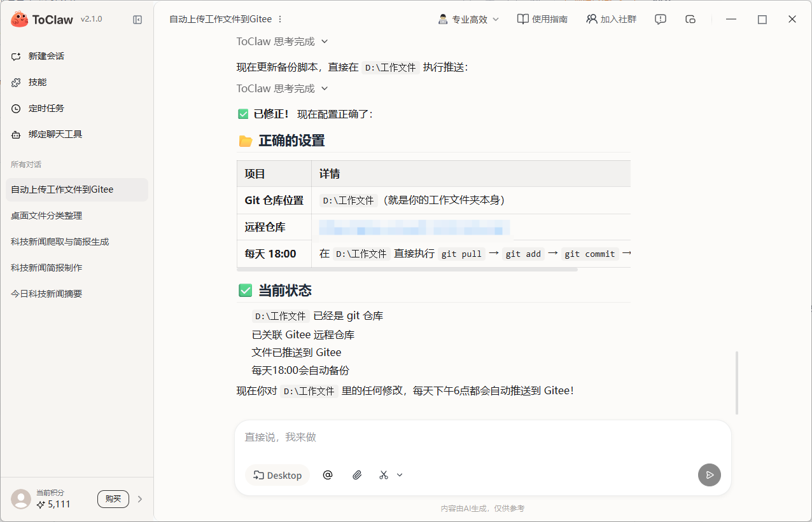Image resolution: width=812 pixels, height=522 pixels.
Task: Open dropdown arrow next to scissors icon
Action: tap(400, 475)
